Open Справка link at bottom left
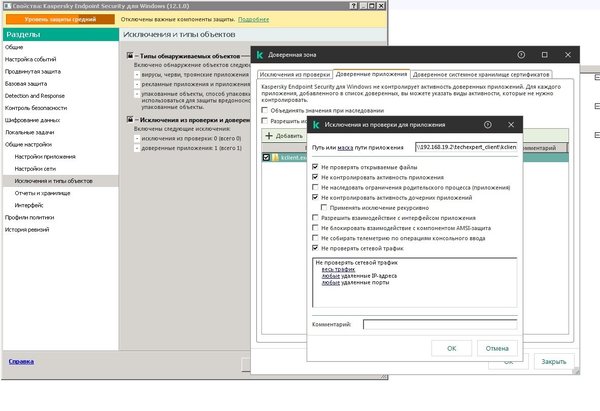The width and height of the screenshot is (600, 411). (21, 362)
